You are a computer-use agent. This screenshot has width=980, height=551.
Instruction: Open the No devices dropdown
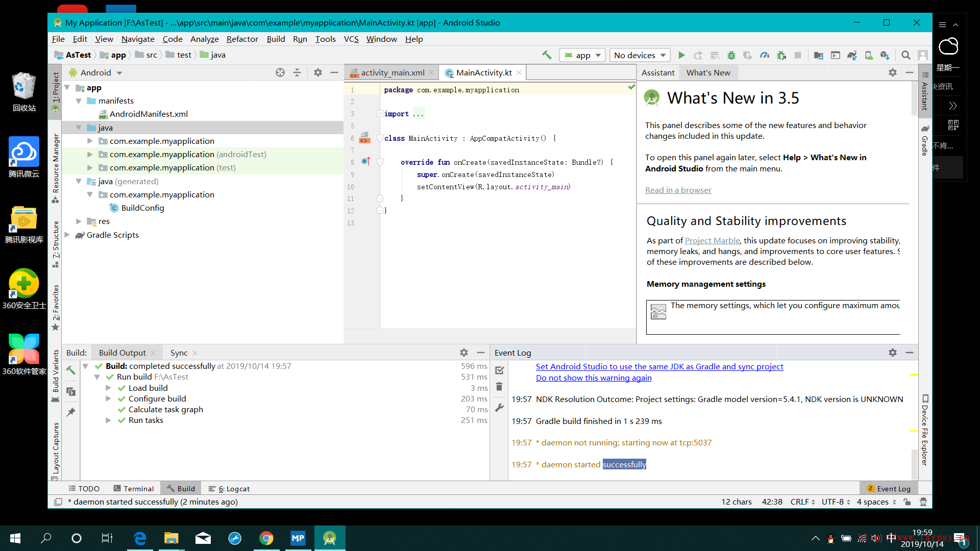click(640, 55)
